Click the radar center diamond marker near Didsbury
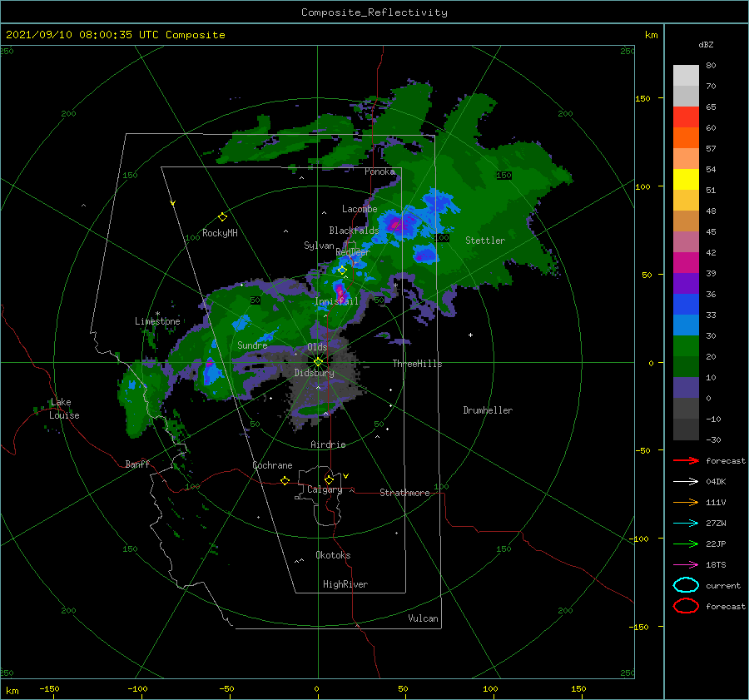The width and height of the screenshot is (749, 700). pos(318,362)
